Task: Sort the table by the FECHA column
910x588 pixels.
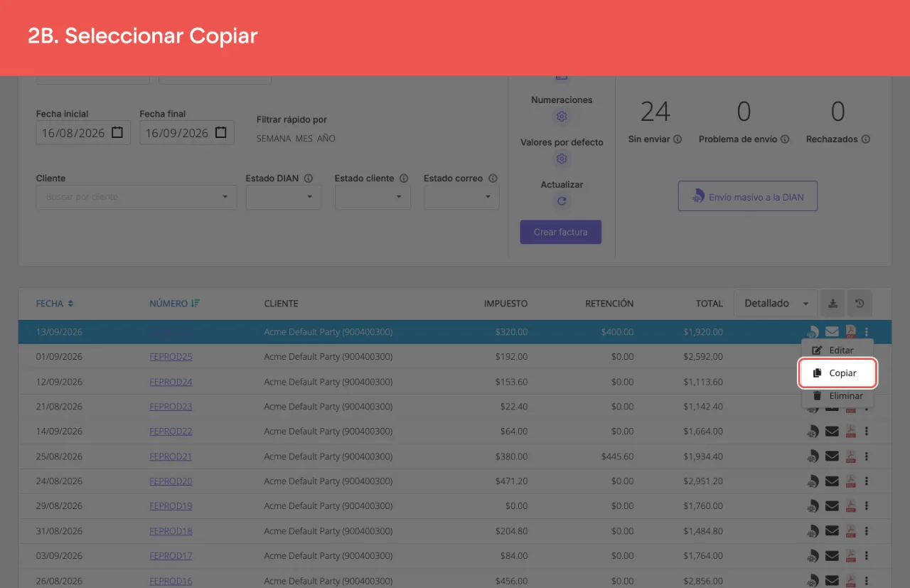Action: pyautogui.click(x=55, y=304)
